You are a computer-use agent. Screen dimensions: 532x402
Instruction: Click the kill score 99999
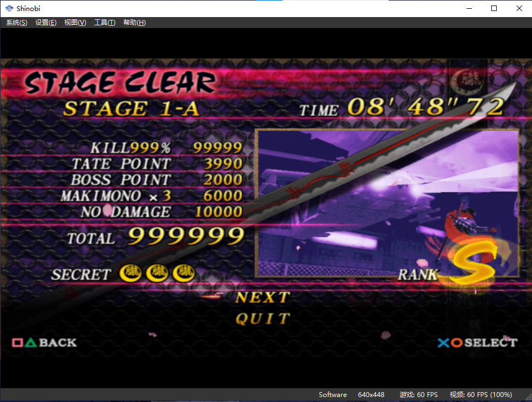pos(218,148)
